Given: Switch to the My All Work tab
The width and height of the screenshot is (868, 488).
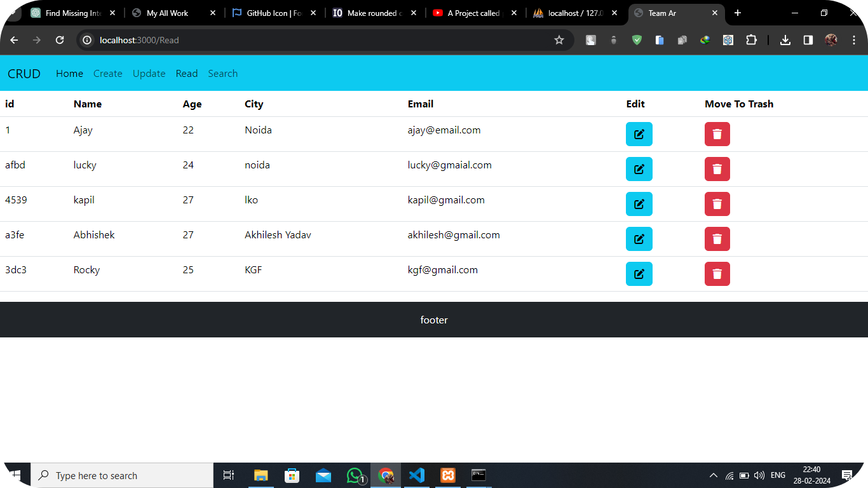Looking at the screenshot, I should tap(167, 13).
